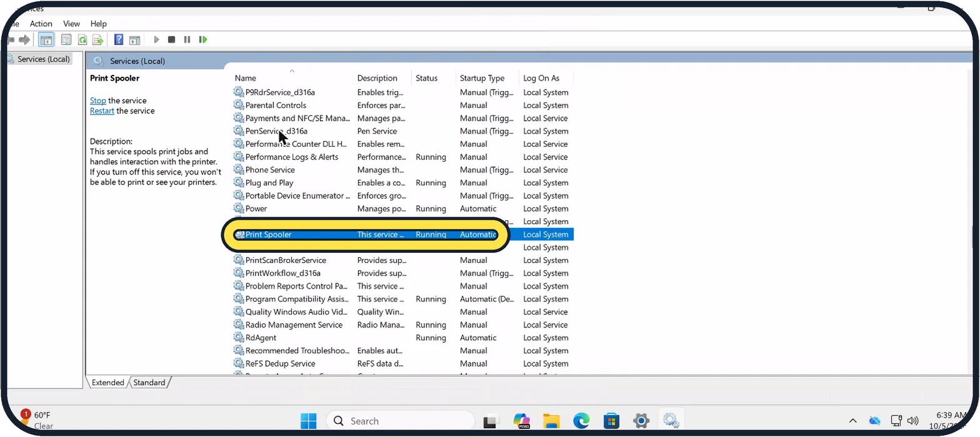Image resolution: width=980 pixels, height=437 pixels.
Task: Open Properties from the toolbar icon
Action: coord(66,40)
